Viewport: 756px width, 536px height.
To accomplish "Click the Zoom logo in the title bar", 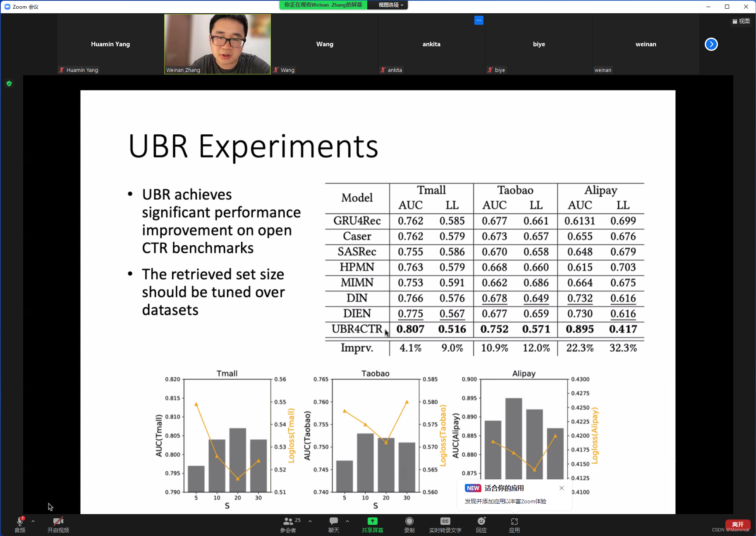I will (x=7, y=7).
